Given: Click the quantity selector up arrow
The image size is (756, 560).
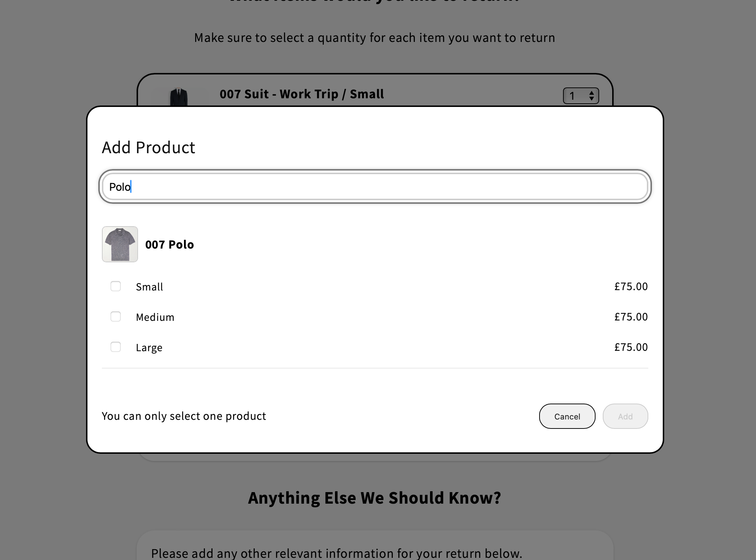Looking at the screenshot, I should [592, 93].
